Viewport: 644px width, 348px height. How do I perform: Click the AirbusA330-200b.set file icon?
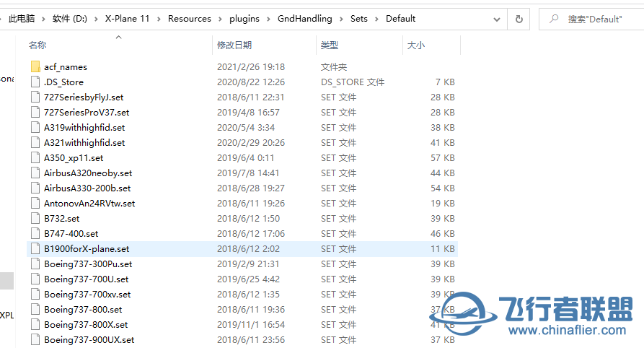pyautogui.click(x=36, y=188)
